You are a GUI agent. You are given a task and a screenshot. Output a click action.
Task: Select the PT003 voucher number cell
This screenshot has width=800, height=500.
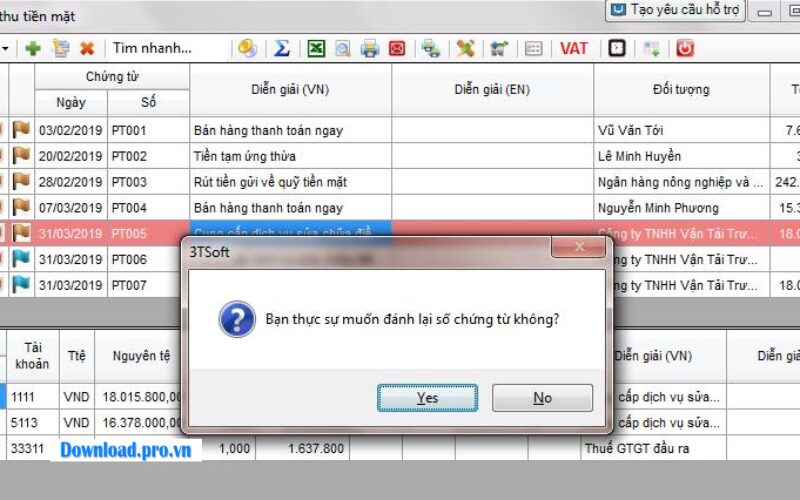pos(148,182)
